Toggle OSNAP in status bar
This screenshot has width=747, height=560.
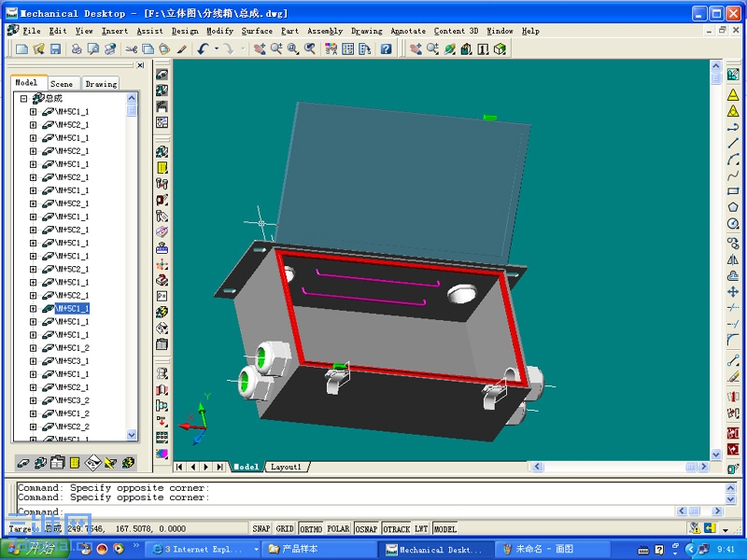pyautogui.click(x=366, y=528)
